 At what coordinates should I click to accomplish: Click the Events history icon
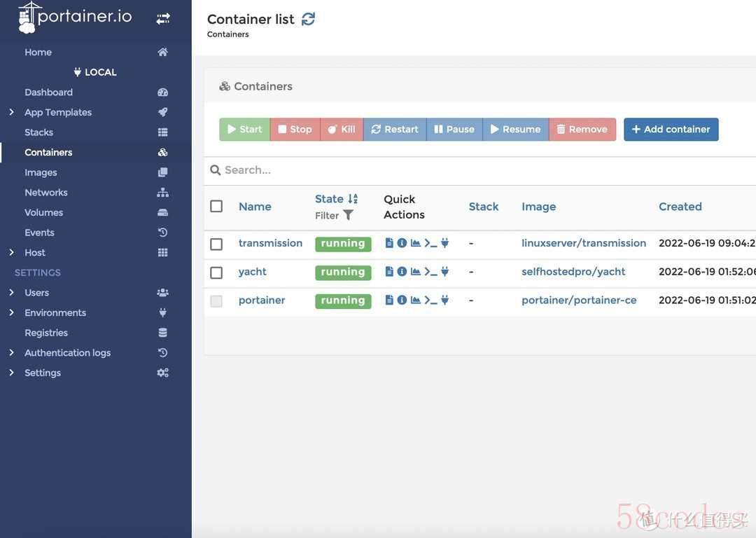163,233
